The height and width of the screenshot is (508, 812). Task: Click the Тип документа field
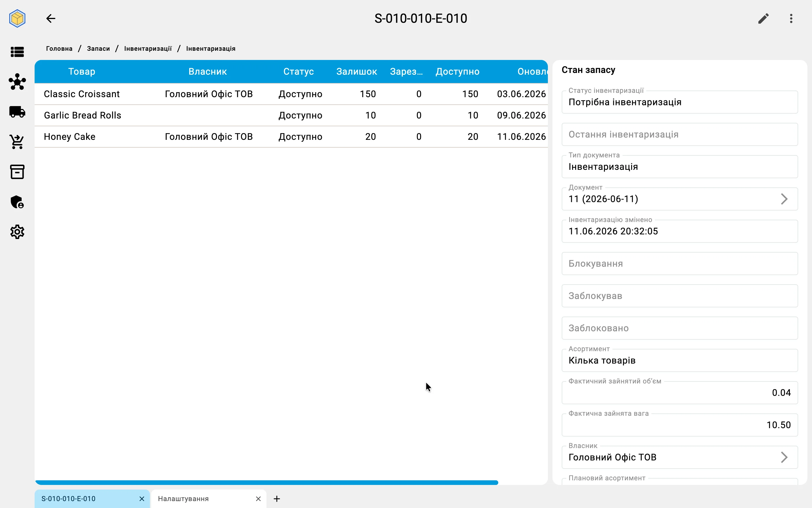pos(679,167)
